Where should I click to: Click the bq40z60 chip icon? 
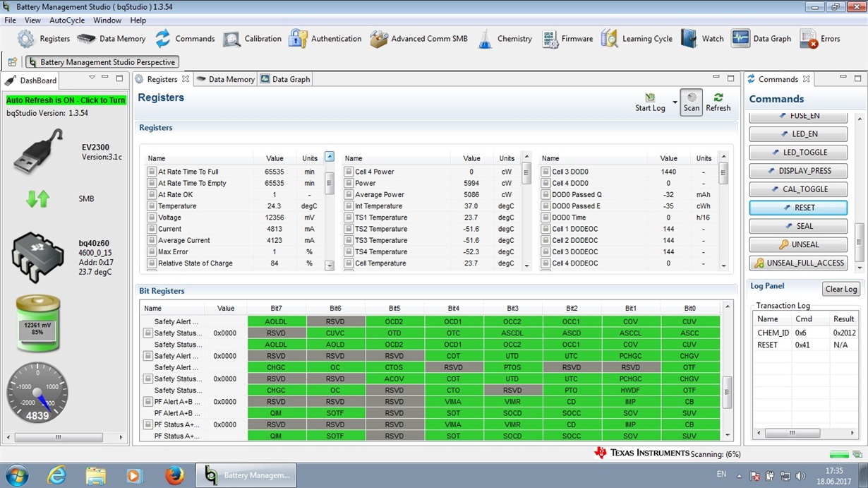coord(38,258)
